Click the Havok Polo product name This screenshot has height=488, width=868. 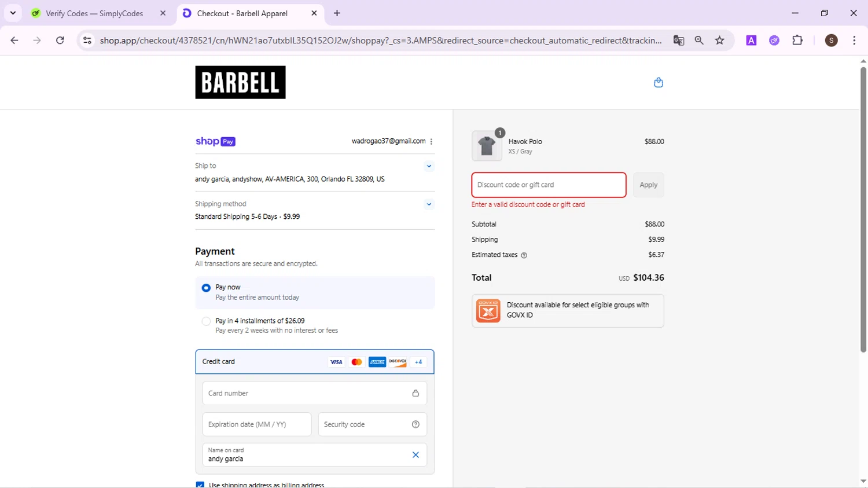click(525, 141)
